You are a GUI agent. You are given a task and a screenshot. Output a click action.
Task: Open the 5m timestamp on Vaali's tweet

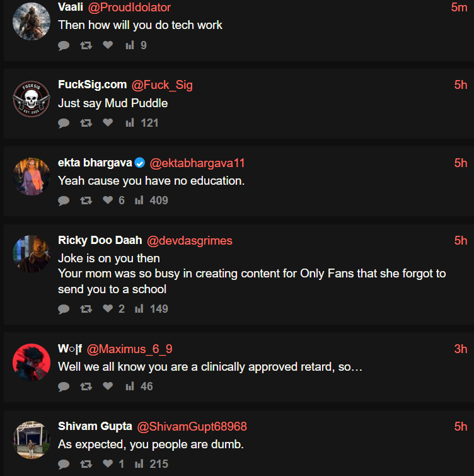click(459, 8)
